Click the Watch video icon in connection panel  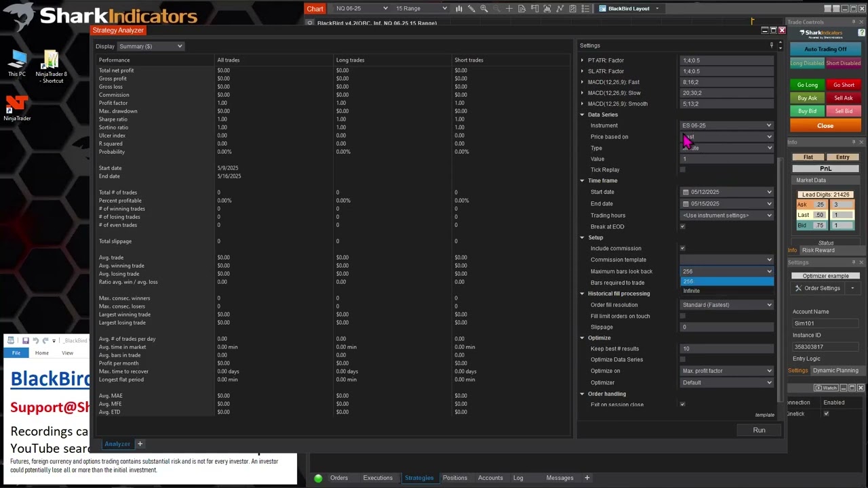[827, 388]
